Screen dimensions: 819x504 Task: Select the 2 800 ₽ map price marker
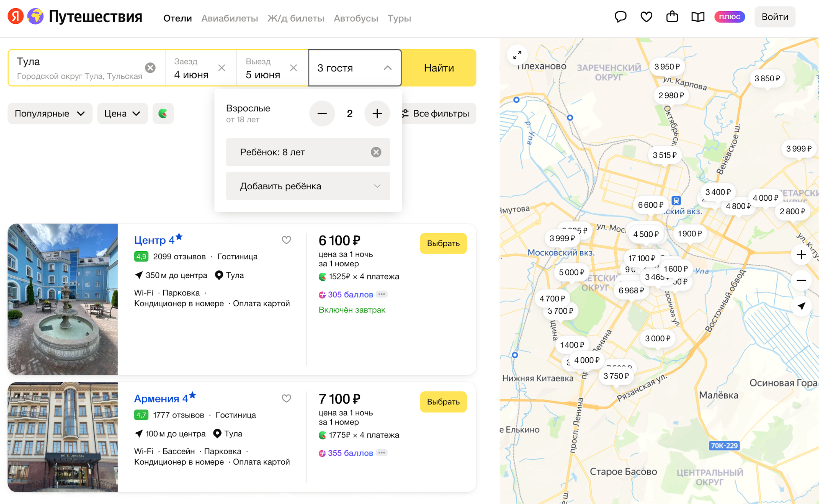coord(792,211)
